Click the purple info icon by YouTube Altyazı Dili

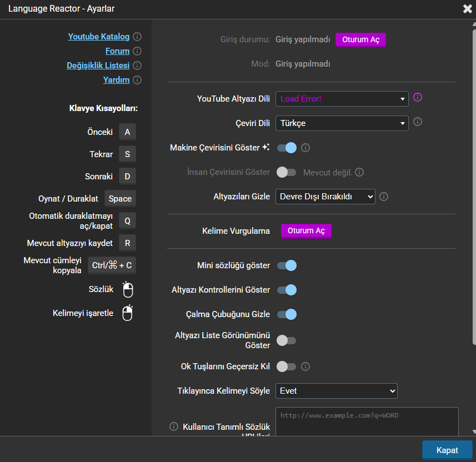[418, 97]
